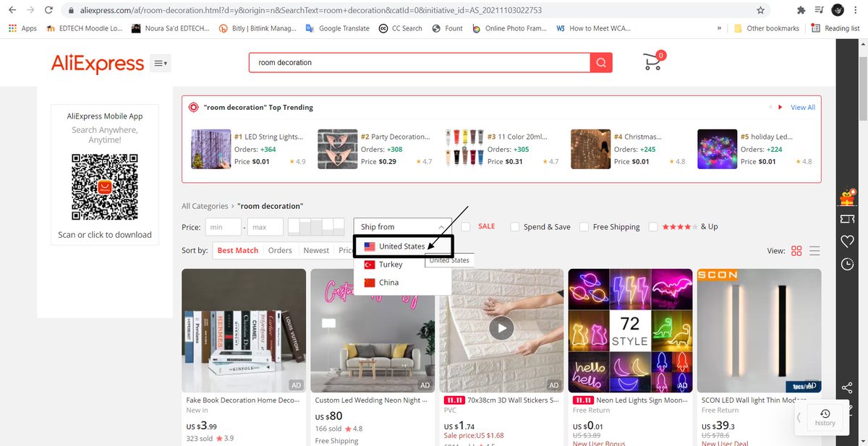The image size is (868, 446).
Task: Open the Reading list
Action: click(x=835, y=28)
